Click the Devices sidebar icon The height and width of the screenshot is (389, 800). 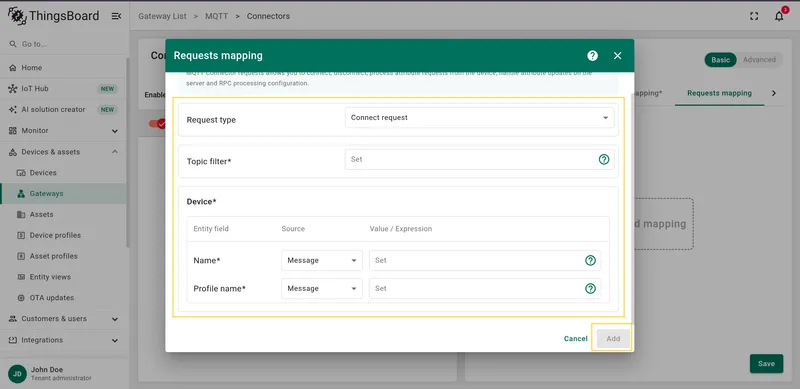pos(21,173)
